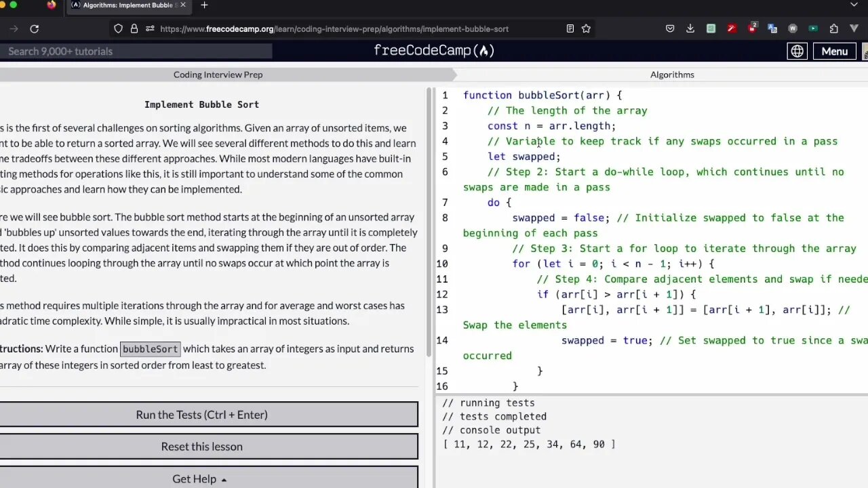Reset this lesson
Image resolution: width=868 pixels, height=488 pixels.
201,447
